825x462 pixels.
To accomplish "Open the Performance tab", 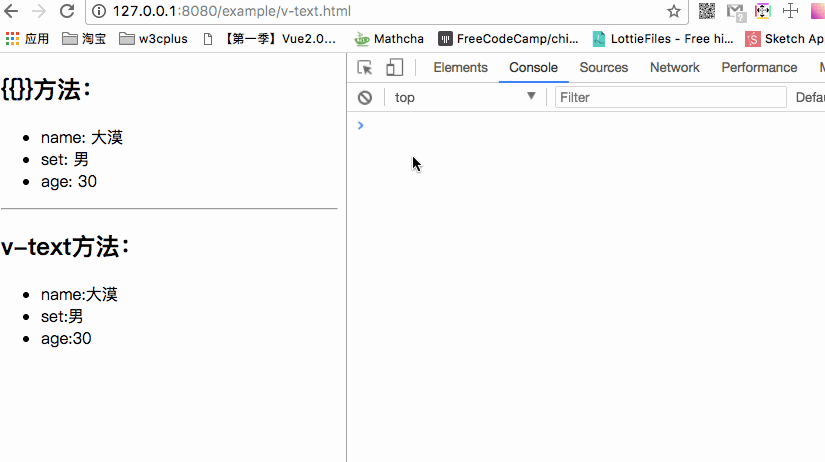I will (759, 68).
